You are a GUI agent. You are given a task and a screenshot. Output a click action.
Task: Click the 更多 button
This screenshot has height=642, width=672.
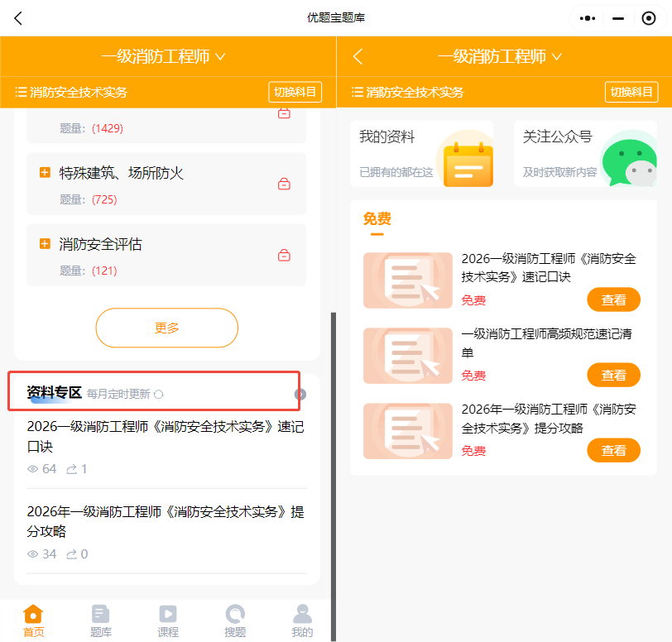166,328
